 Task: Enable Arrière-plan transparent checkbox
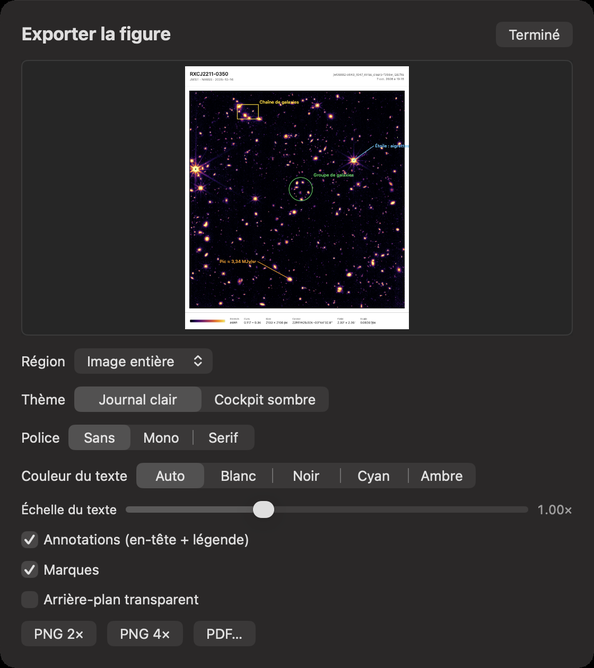(x=29, y=599)
